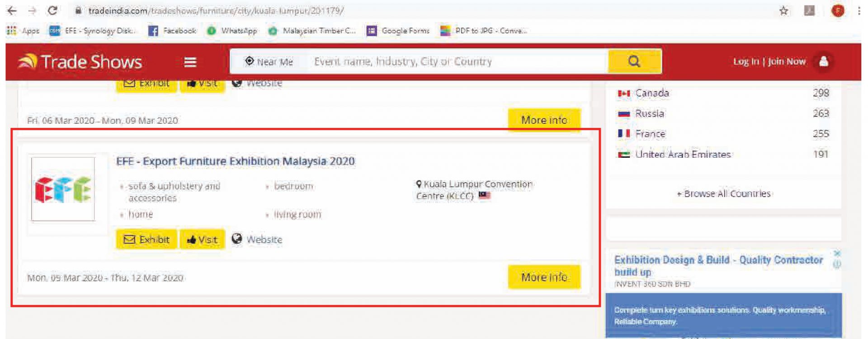Open Chrome three-dot menu

pyautogui.click(x=859, y=11)
